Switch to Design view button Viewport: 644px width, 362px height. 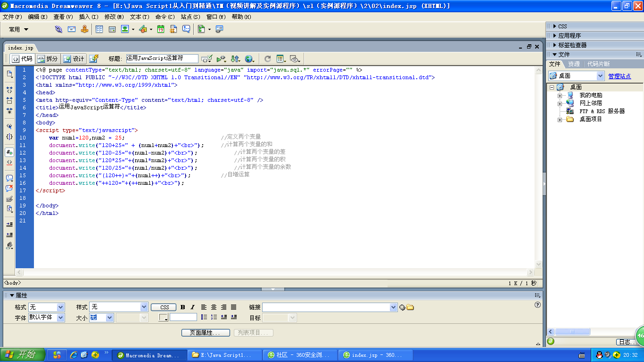click(74, 59)
